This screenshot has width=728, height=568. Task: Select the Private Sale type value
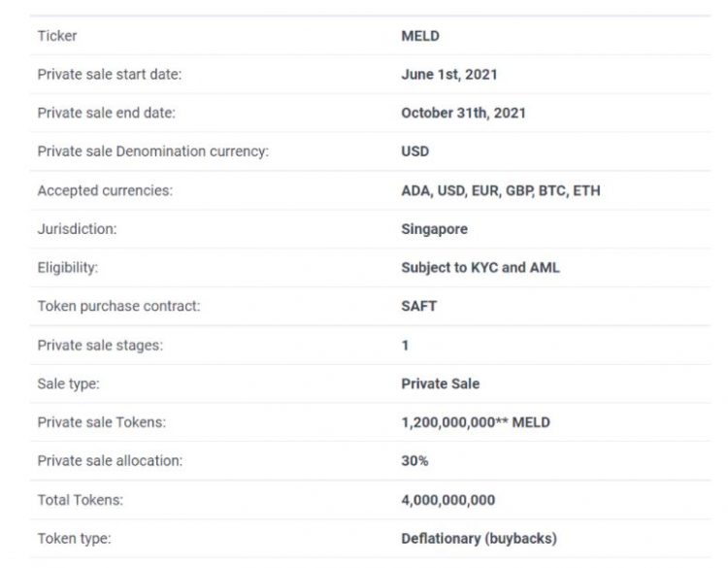pos(440,384)
